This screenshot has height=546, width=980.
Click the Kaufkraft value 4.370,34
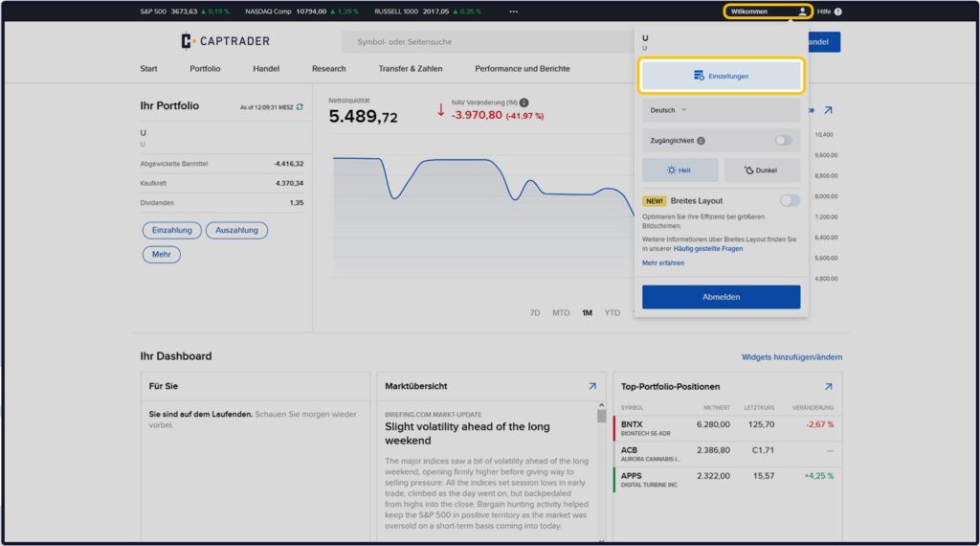[289, 183]
